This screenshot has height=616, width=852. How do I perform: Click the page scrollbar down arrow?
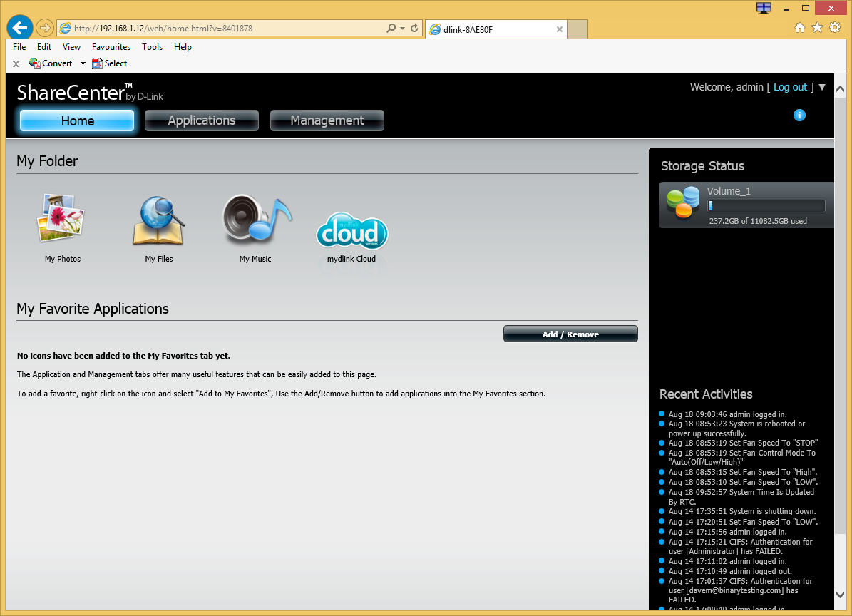click(840, 595)
